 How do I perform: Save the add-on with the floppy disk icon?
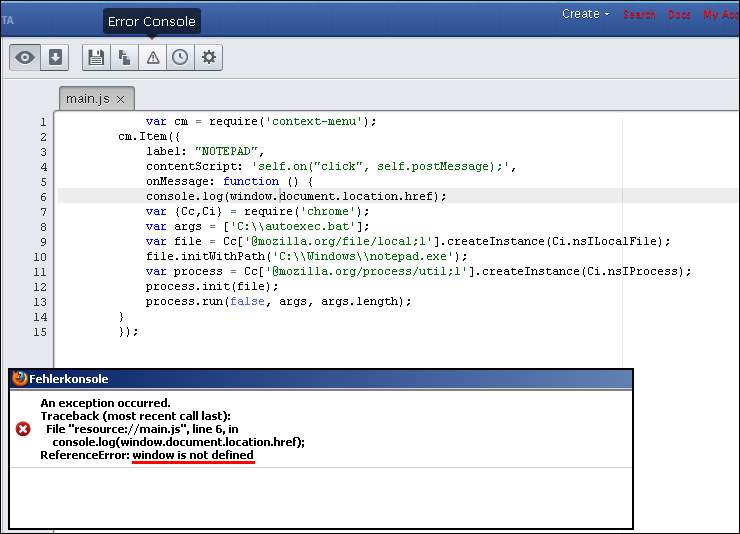click(x=96, y=58)
